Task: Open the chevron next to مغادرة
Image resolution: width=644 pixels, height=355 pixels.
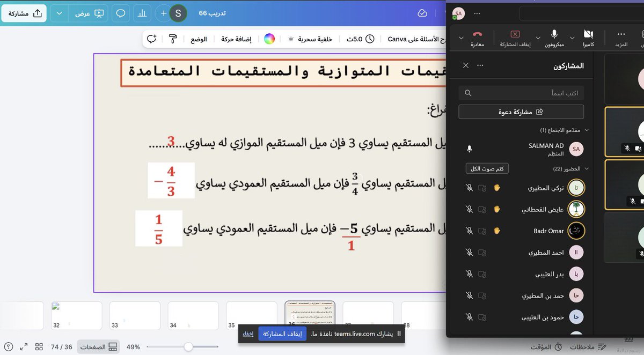Action: tap(460, 39)
